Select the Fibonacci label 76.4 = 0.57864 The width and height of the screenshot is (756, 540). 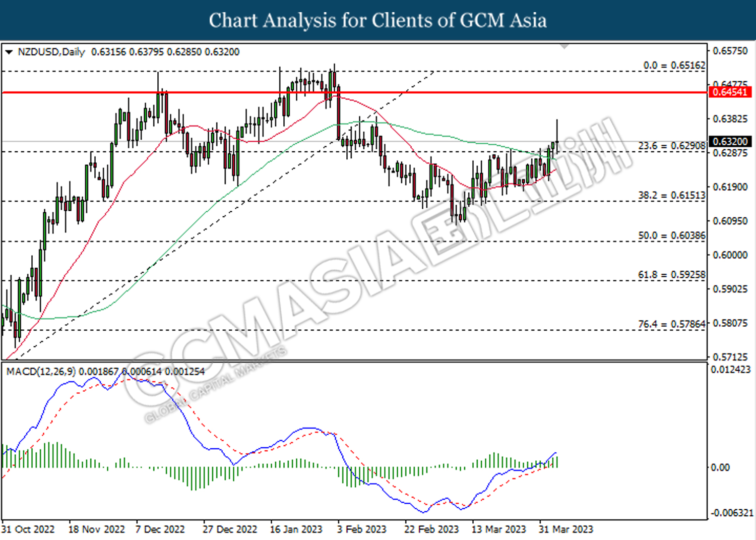click(672, 324)
